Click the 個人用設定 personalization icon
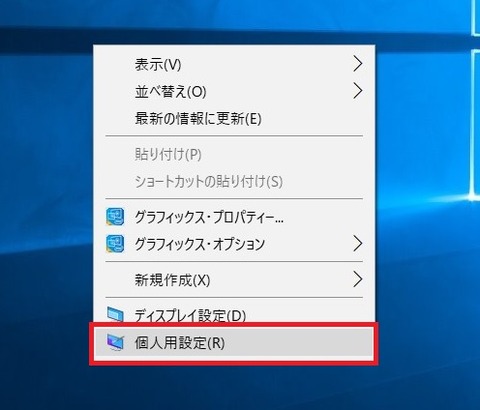The width and height of the screenshot is (480, 410). [115, 342]
